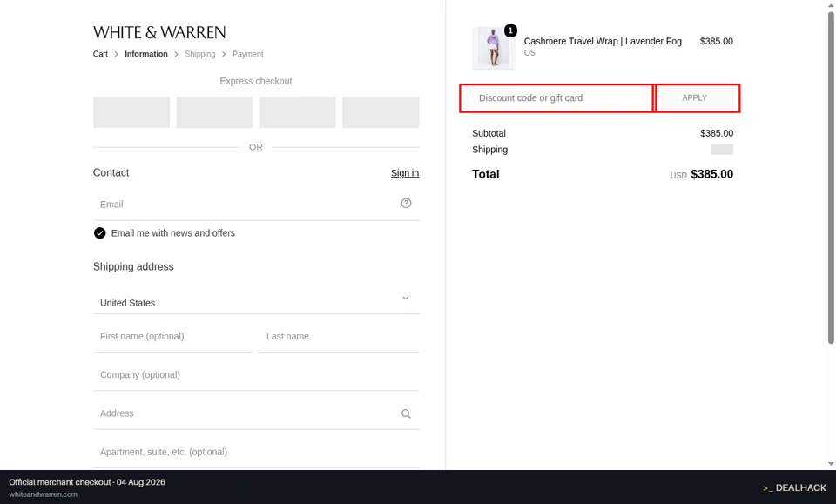Click the Total USD $385.00 amount
This screenshot has height=504, width=836.
(702, 174)
